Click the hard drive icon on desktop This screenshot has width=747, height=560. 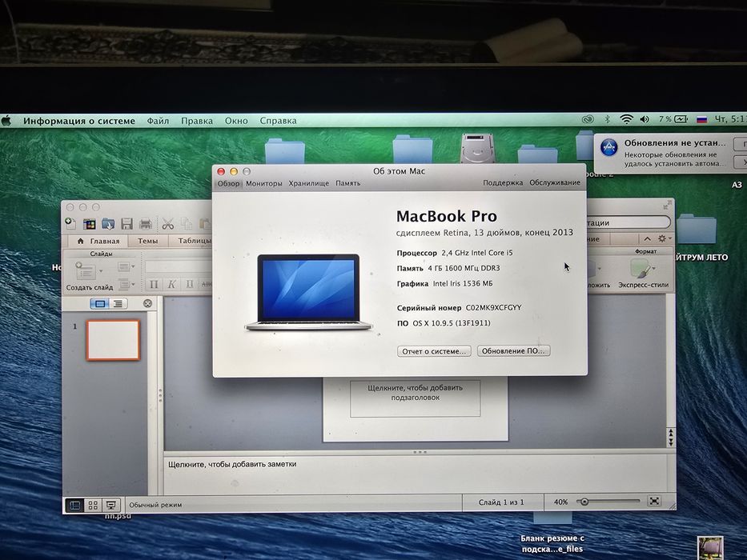point(478,148)
